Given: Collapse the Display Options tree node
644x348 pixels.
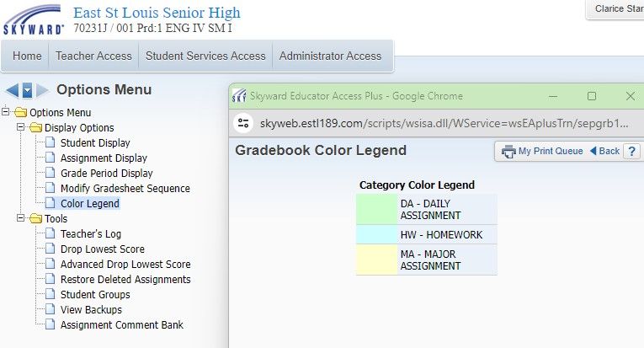Looking at the screenshot, I should click(x=21, y=128).
